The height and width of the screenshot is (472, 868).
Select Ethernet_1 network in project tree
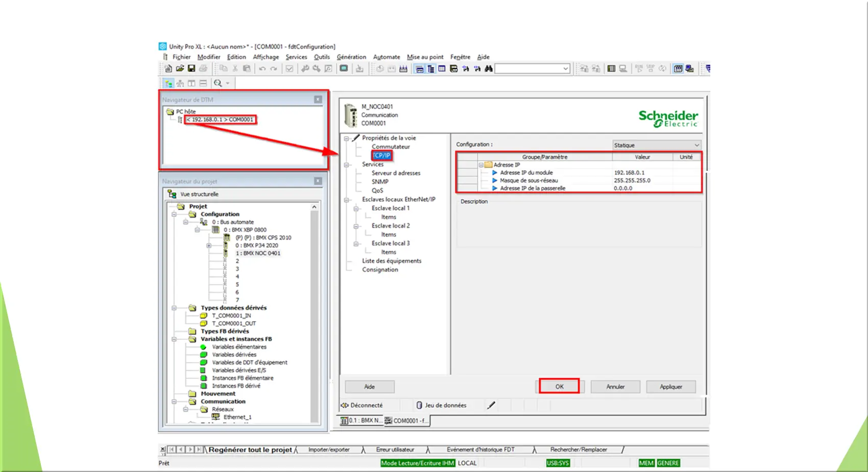coord(237,417)
